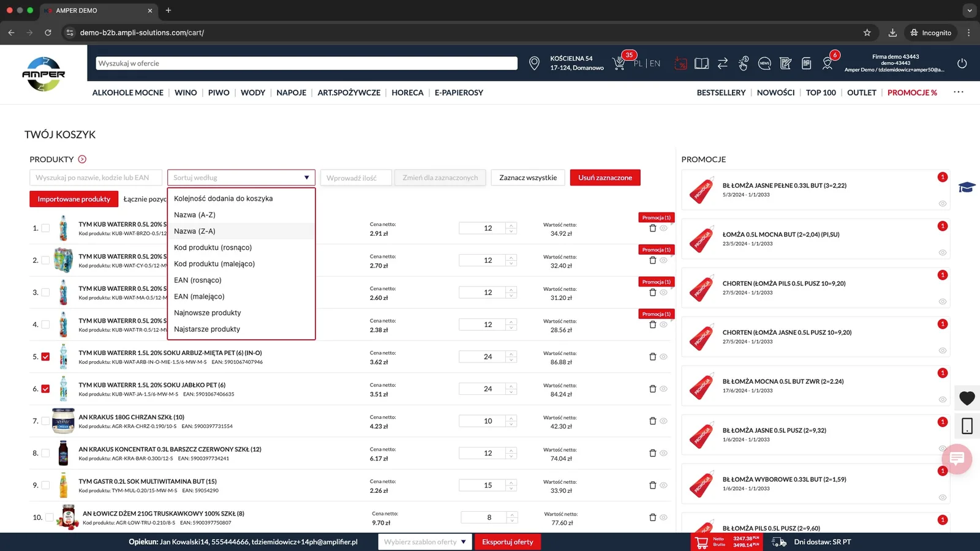Select Kod produktu (rosnąco) sort option
The image size is (980, 551).
point(241,247)
